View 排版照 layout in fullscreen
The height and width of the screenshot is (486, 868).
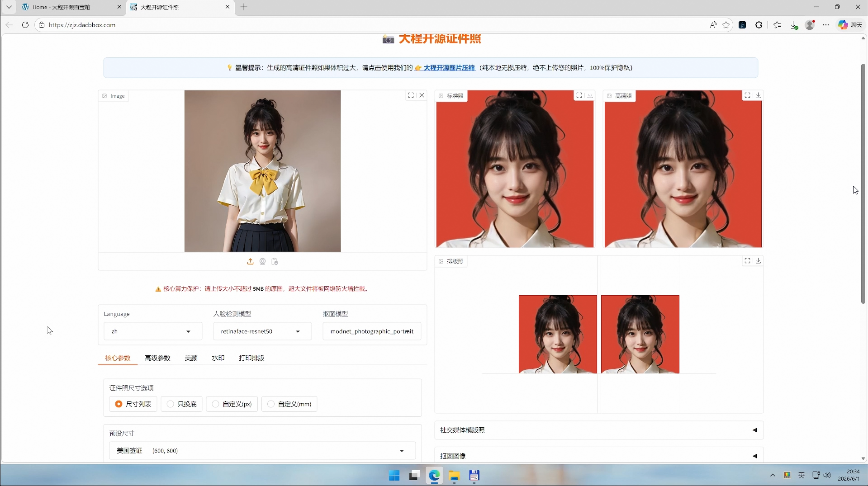coord(747,260)
